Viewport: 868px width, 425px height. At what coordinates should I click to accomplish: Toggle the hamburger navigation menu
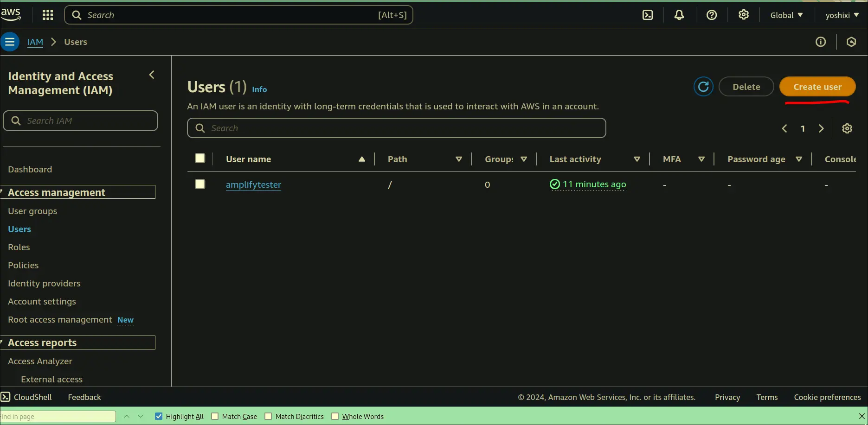pos(10,42)
